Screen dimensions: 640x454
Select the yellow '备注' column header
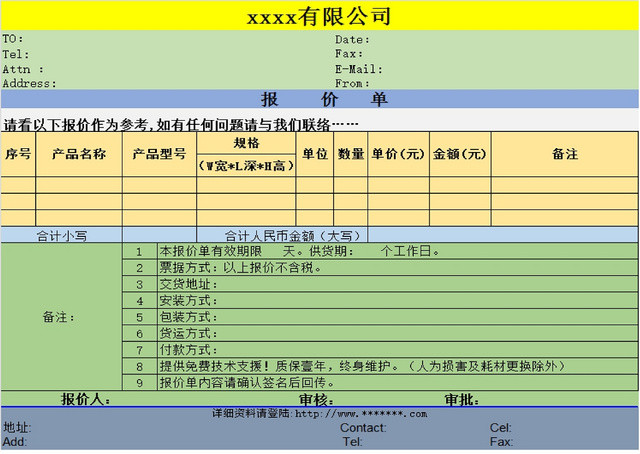pos(565,154)
